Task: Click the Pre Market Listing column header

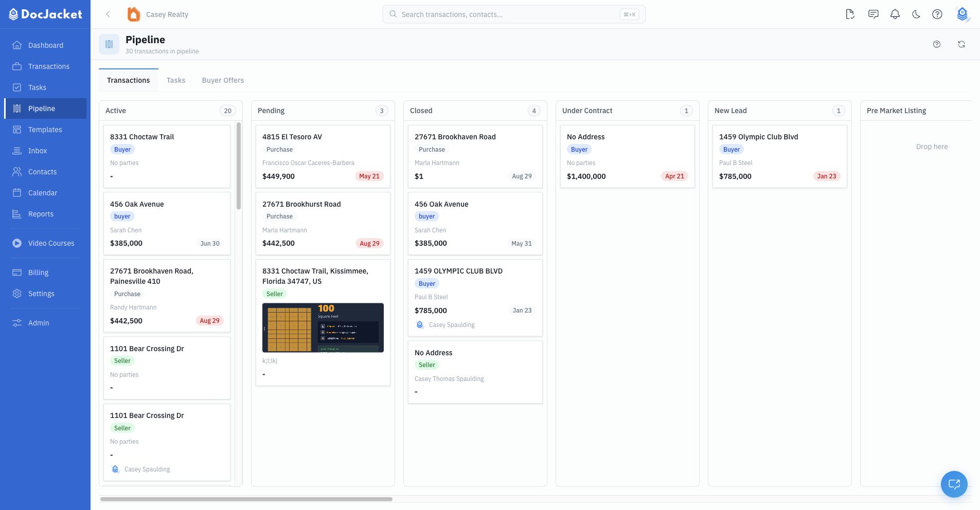Action: coord(916,111)
